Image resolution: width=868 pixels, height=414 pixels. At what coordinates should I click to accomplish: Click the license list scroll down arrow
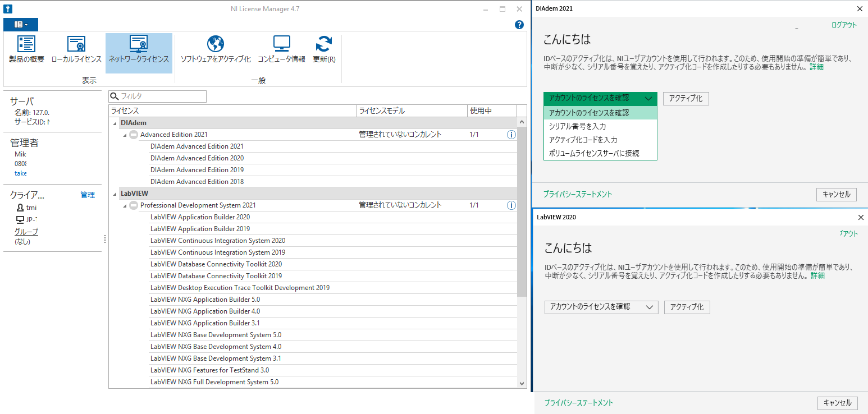pos(522,383)
